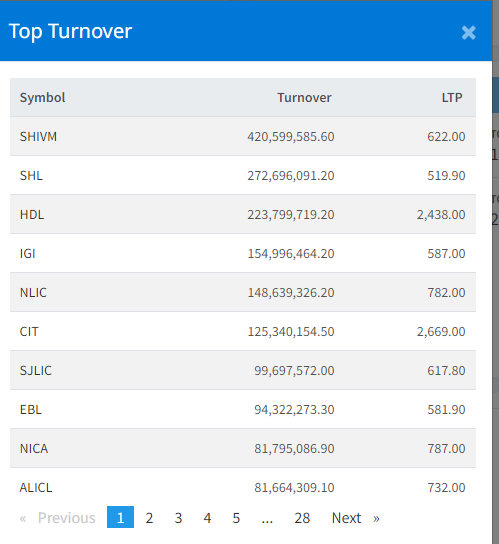Click IGI LTP value 587.00
The width and height of the screenshot is (499, 544).
click(x=446, y=254)
